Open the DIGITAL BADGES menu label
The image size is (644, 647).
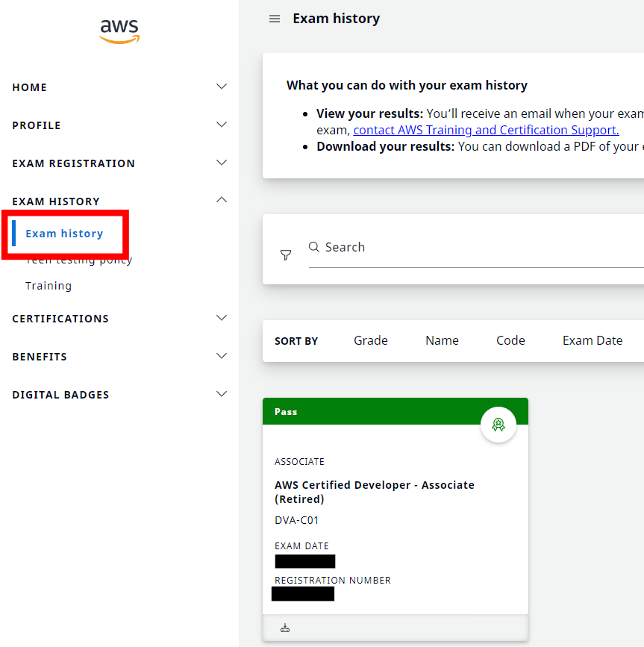(61, 395)
